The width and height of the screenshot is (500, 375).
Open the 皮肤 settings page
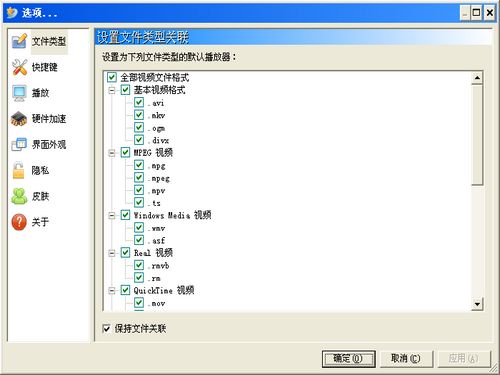pos(40,196)
